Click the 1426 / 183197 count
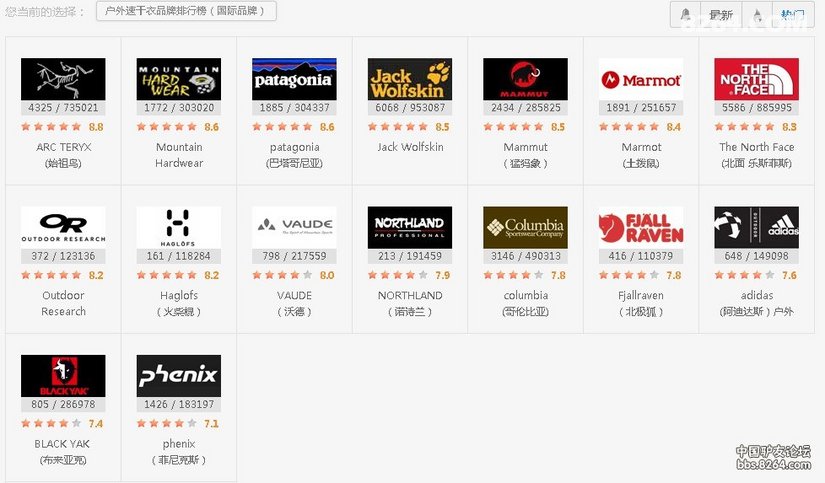Screen dimensions: 825x483 [x=179, y=405]
